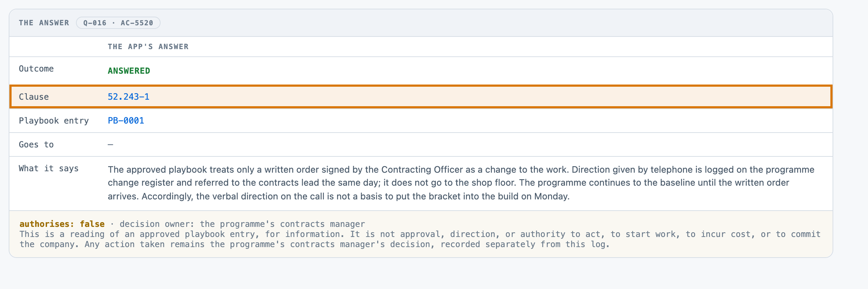Click the dash value beside Goes to
This screenshot has height=289, width=868.
110,144
